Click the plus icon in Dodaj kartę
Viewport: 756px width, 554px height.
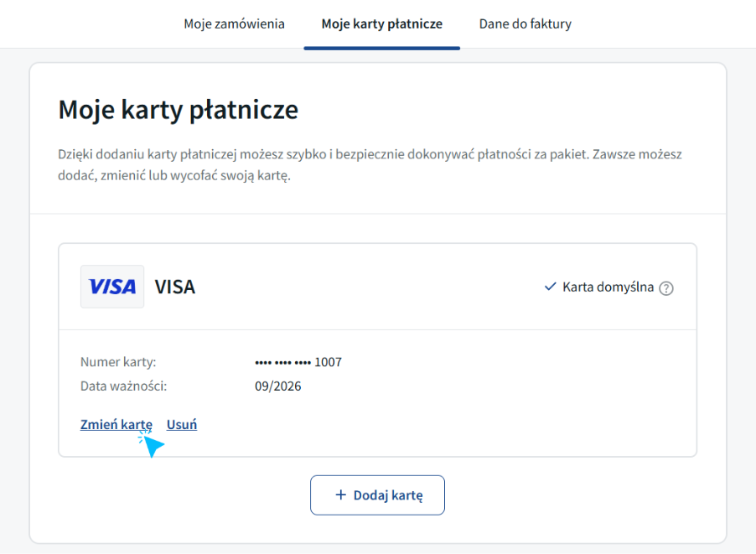(x=341, y=494)
